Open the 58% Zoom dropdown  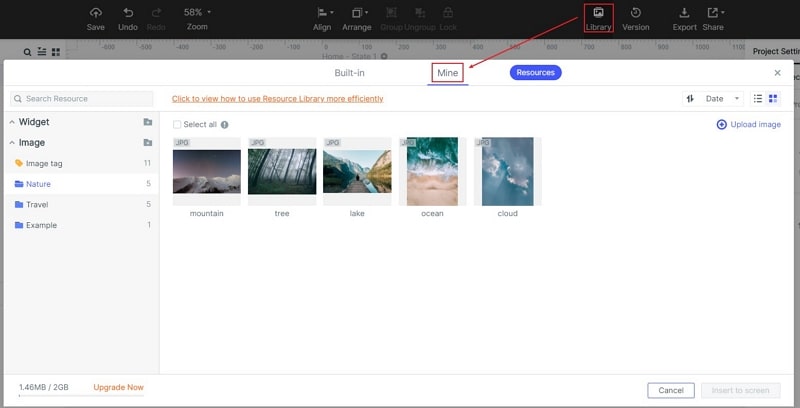click(197, 12)
